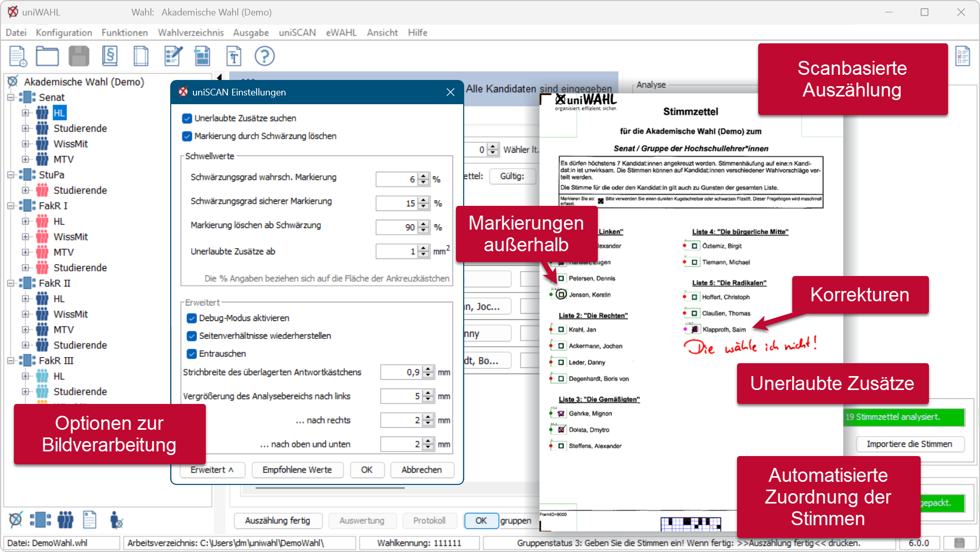980x552 pixels.
Task: Click bottom-left document list icon
Action: [90, 519]
